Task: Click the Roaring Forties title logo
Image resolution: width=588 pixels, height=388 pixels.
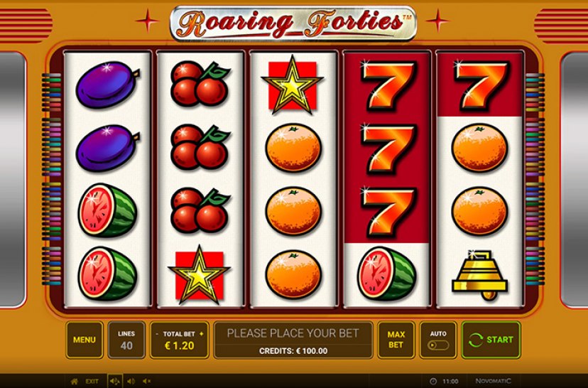Action: click(x=293, y=23)
